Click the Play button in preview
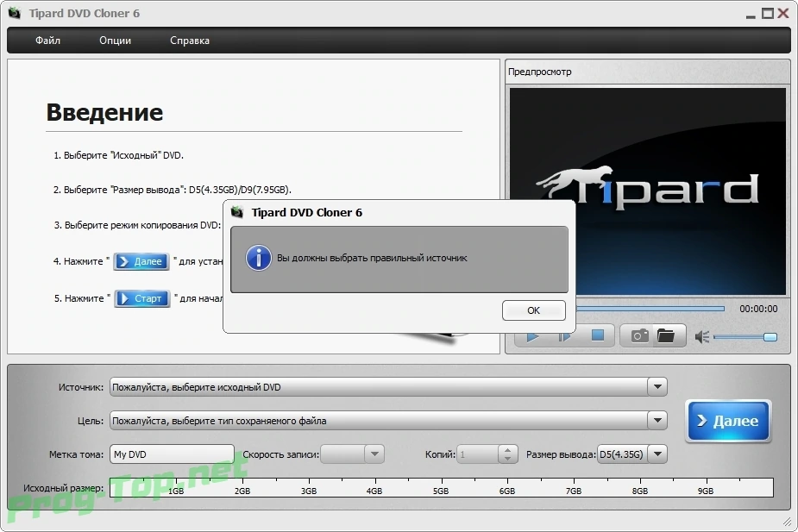The width and height of the screenshot is (798, 532). [532, 336]
